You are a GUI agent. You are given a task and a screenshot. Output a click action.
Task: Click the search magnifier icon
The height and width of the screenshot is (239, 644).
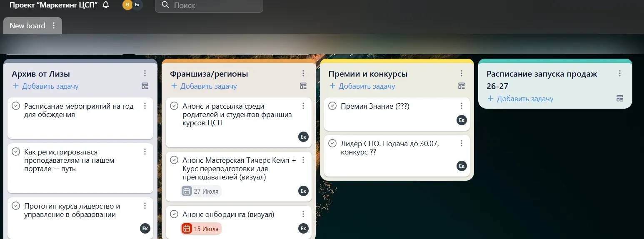pos(165,5)
